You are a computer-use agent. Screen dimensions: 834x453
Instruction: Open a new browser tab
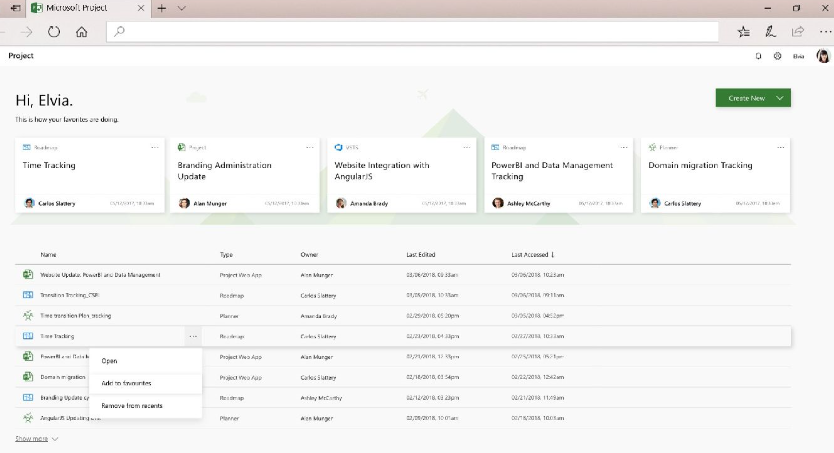pos(162,8)
